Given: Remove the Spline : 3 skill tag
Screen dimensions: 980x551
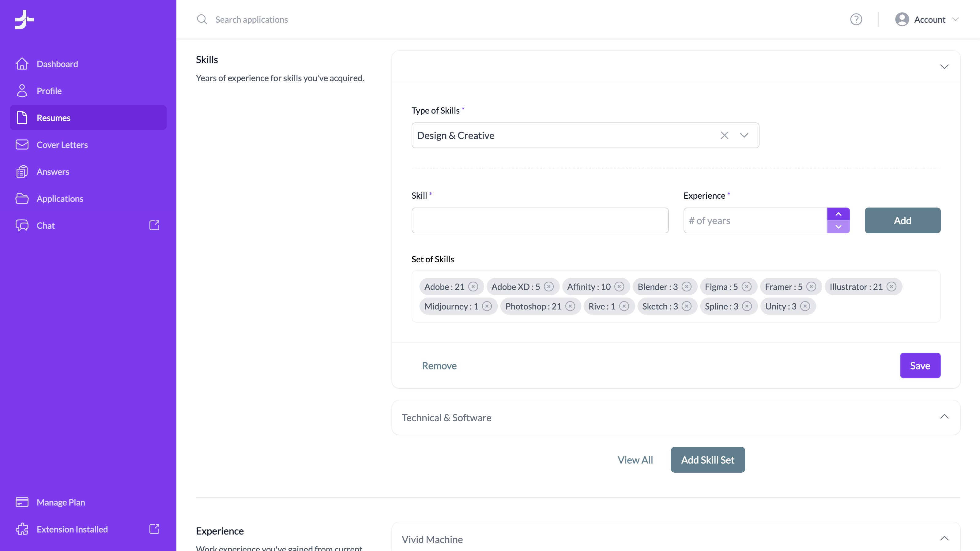Looking at the screenshot, I should pos(747,306).
